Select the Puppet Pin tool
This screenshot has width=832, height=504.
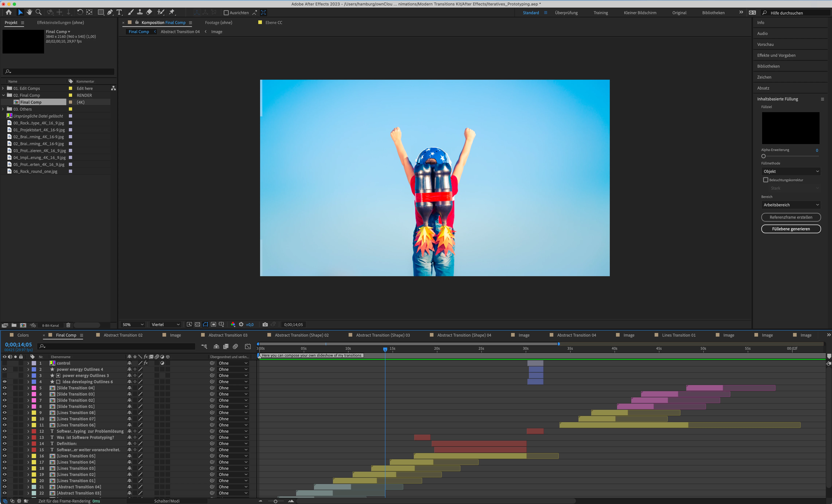point(172,12)
